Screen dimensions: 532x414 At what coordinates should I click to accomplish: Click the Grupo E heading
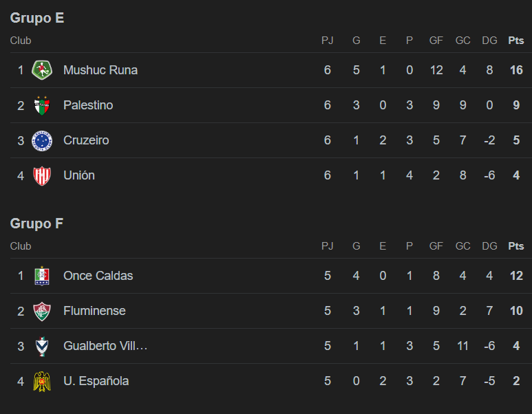[37, 18]
